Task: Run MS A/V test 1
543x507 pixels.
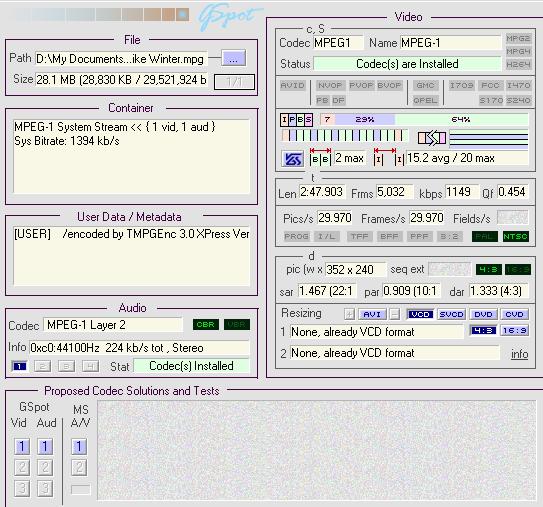Action: pos(79,446)
